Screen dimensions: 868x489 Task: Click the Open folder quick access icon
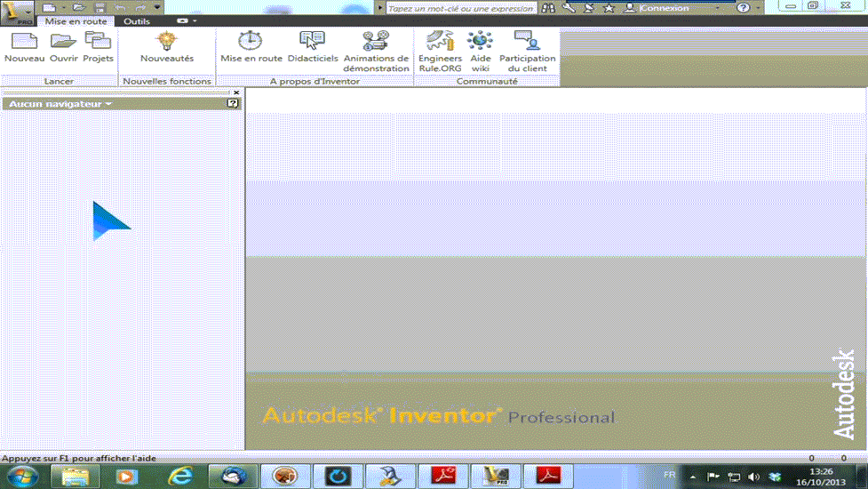coord(78,8)
